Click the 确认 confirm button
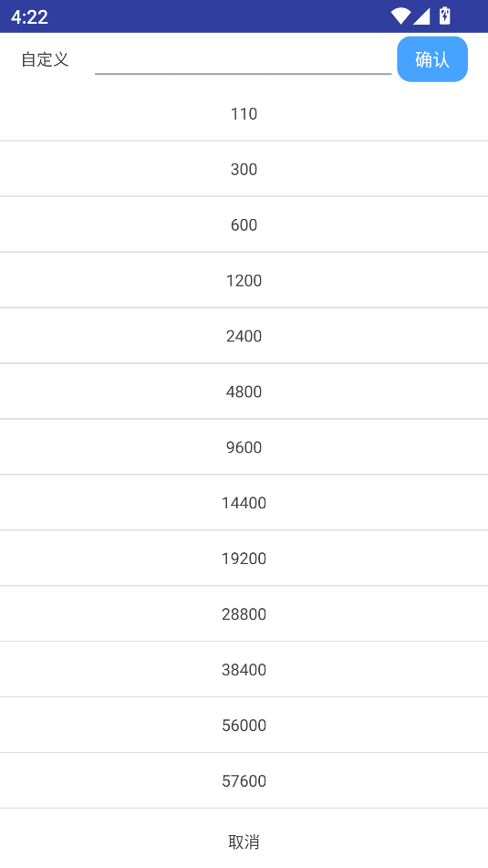The height and width of the screenshot is (868, 488). click(432, 59)
